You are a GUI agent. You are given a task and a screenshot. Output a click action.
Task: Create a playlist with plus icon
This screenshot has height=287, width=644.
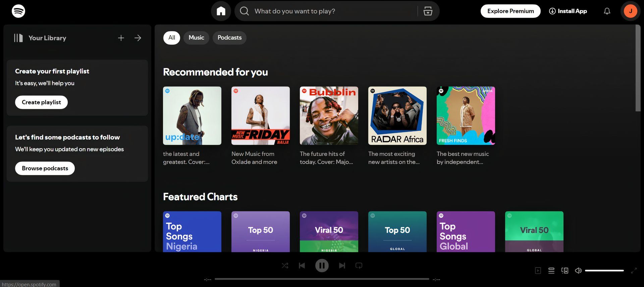pyautogui.click(x=121, y=38)
